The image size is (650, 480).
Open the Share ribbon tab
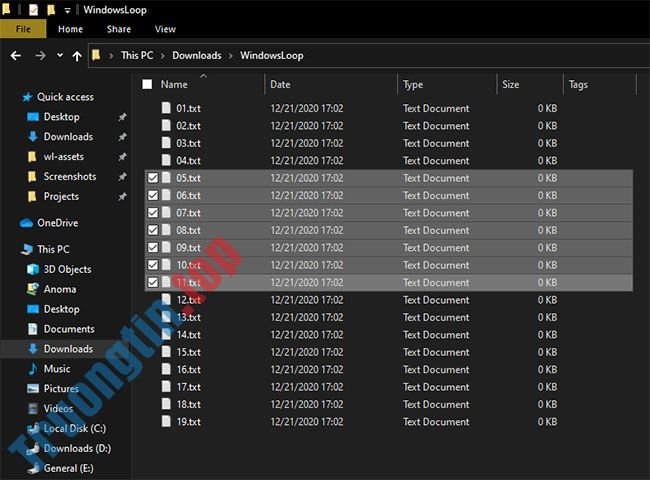[x=119, y=29]
